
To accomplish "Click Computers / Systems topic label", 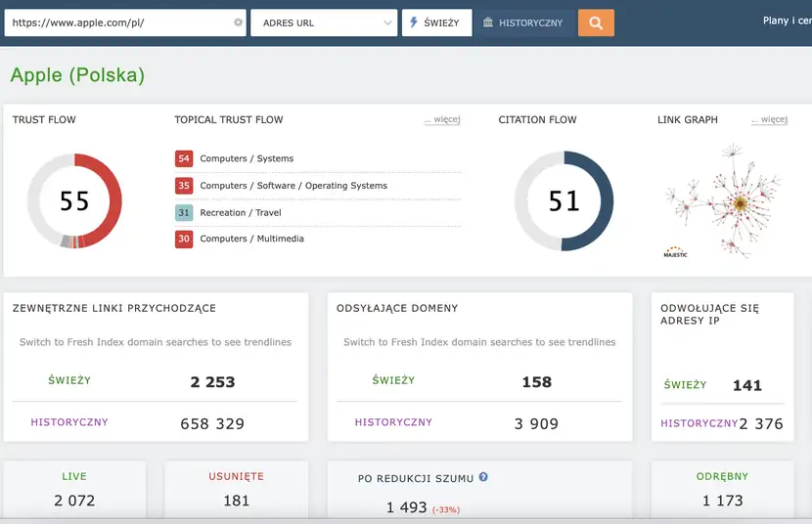I will tap(247, 158).
